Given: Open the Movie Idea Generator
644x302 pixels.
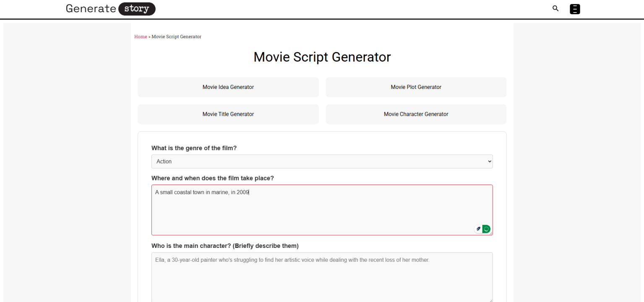Looking at the screenshot, I should point(228,87).
